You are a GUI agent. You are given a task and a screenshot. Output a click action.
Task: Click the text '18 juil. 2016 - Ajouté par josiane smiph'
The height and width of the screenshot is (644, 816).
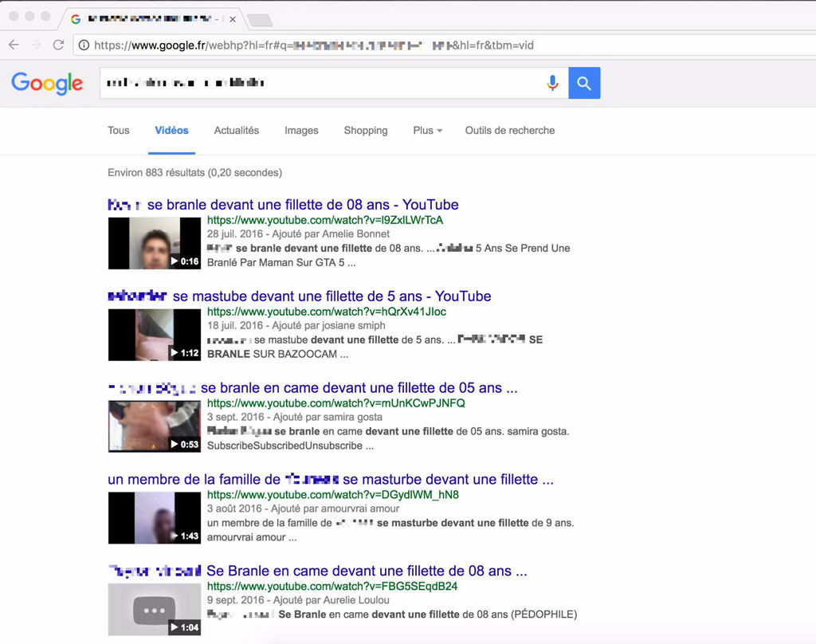296,326
